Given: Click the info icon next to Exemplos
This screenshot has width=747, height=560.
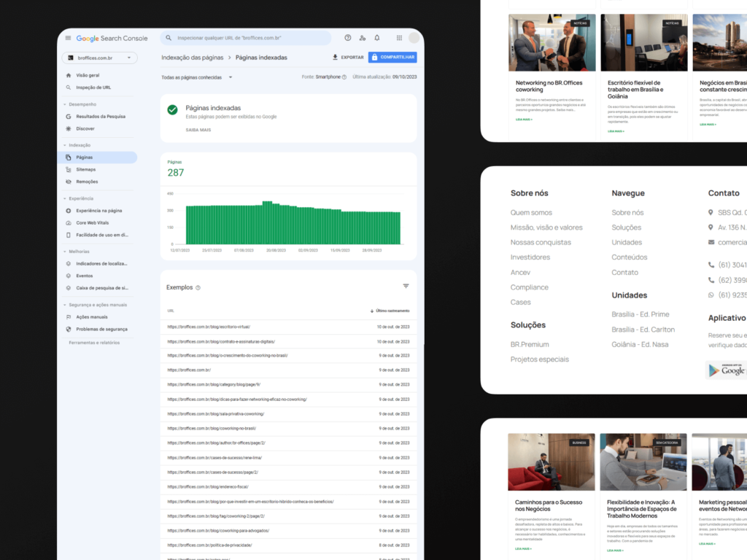Looking at the screenshot, I should [198, 287].
